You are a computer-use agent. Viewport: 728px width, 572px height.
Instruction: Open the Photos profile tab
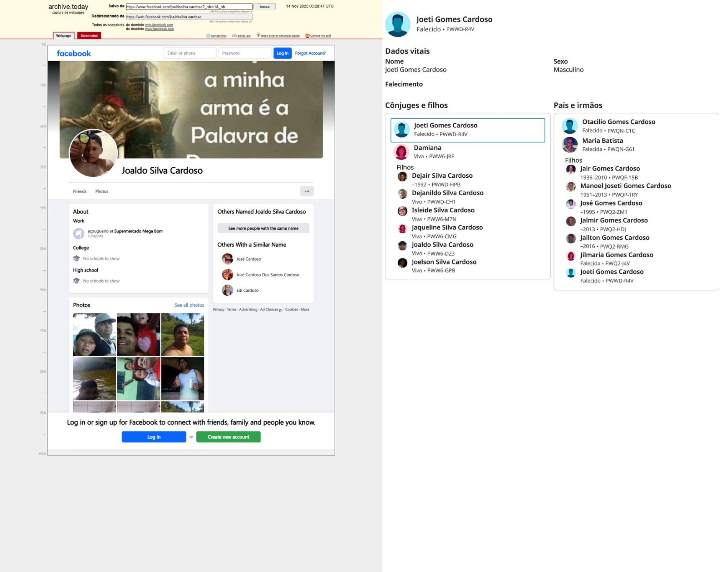pos(102,191)
